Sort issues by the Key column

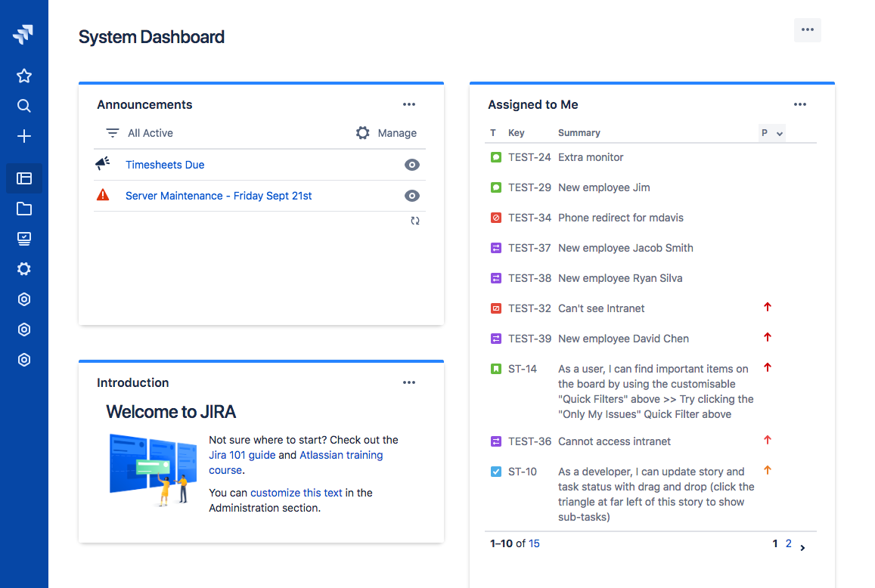(517, 133)
